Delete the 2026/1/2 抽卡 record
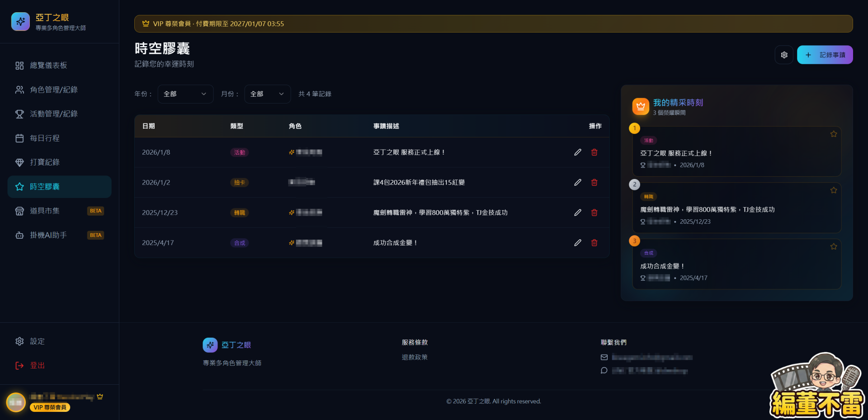 pos(594,183)
